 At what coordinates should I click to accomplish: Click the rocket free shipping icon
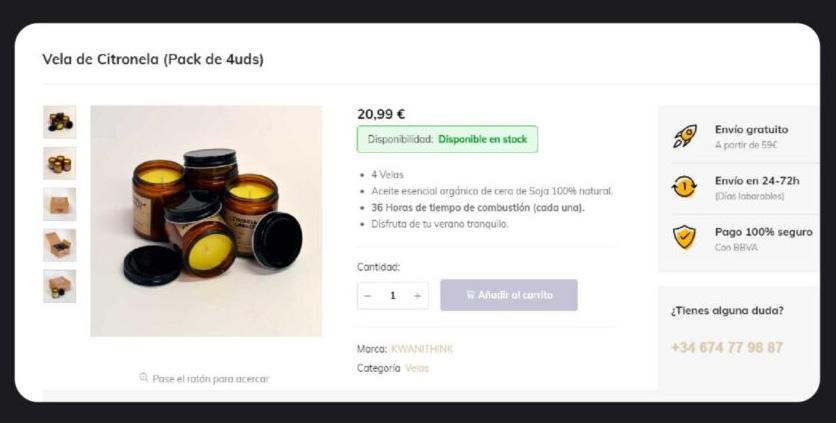coord(685,136)
